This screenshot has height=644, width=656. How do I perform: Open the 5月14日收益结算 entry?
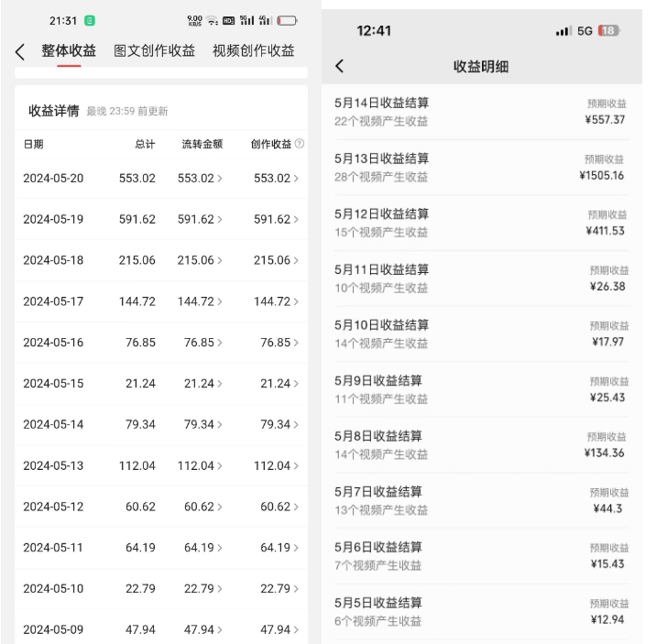[481, 112]
